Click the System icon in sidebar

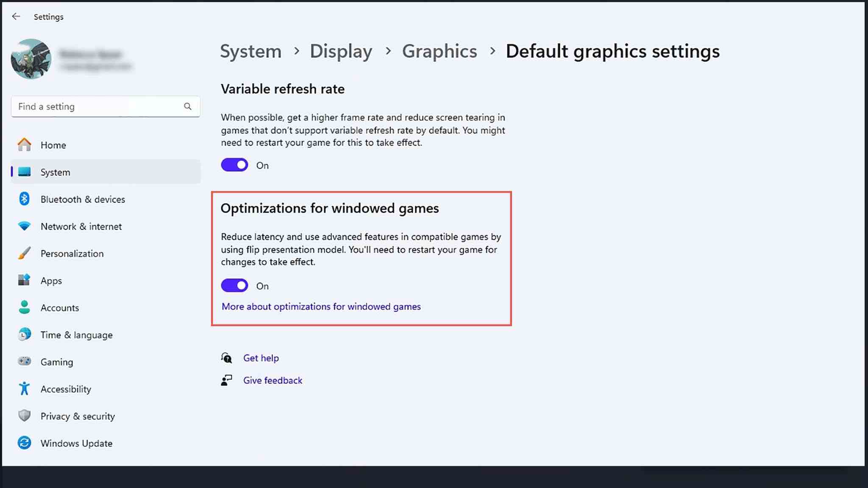[25, 172]
